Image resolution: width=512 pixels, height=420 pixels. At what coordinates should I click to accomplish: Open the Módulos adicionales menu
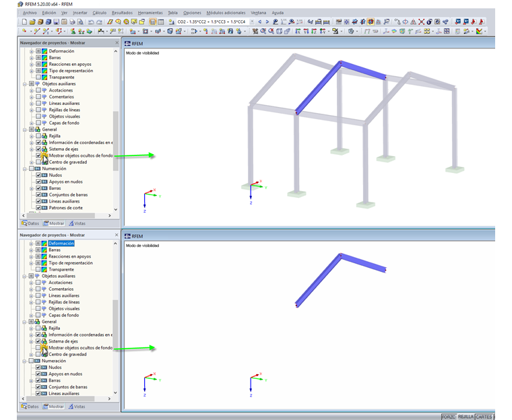pos(226,13)
